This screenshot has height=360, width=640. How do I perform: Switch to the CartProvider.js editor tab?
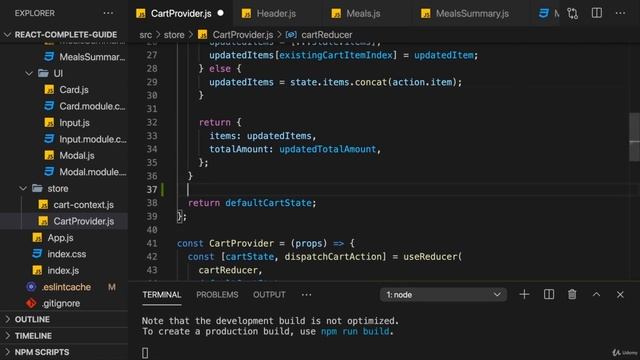click(181, 13)
